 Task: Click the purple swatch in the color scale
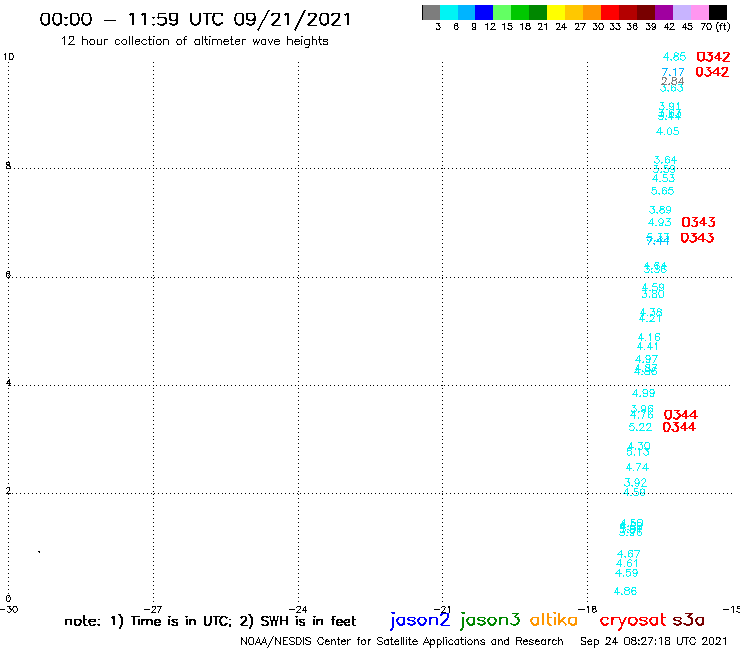tap(664, 12)
